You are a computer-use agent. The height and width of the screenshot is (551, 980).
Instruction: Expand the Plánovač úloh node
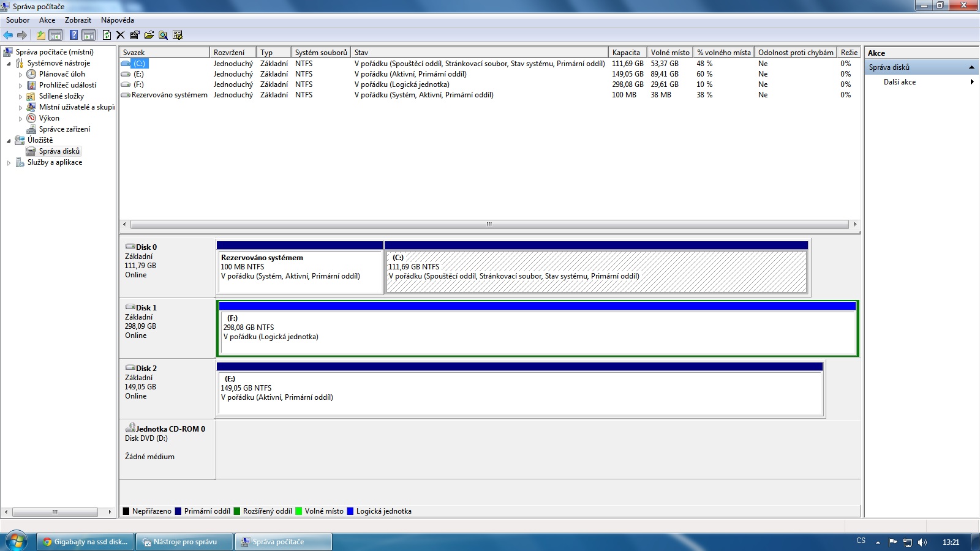pyautogui.click(x=20, y=74)
